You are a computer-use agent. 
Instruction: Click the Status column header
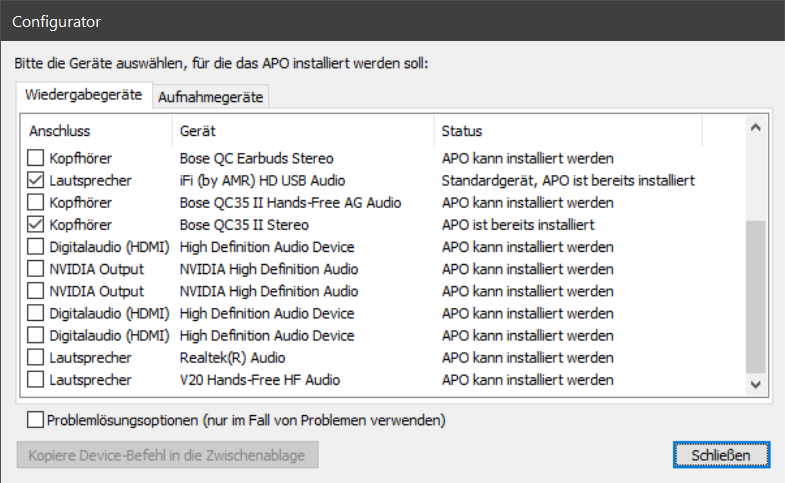[567, 131]
